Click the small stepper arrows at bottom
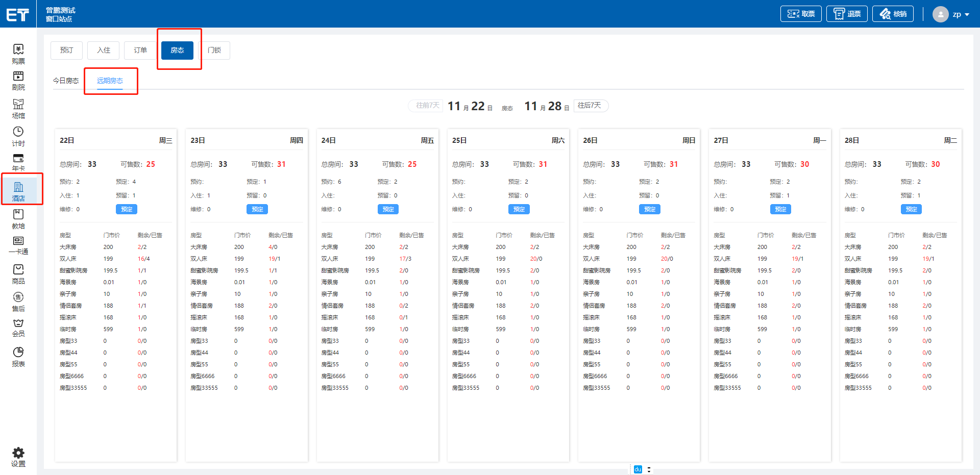This screenshot has width=980, height=475. 649,469
